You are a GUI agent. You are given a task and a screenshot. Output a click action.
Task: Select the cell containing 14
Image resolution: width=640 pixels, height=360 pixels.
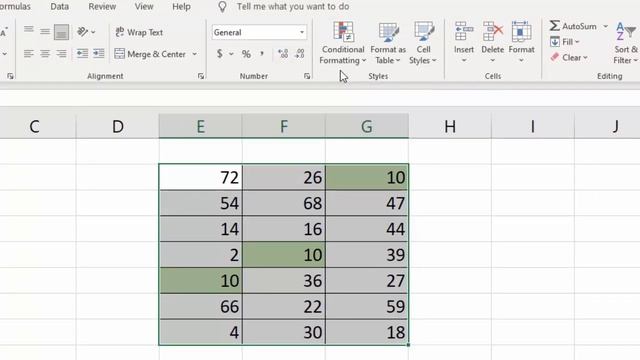201,229
